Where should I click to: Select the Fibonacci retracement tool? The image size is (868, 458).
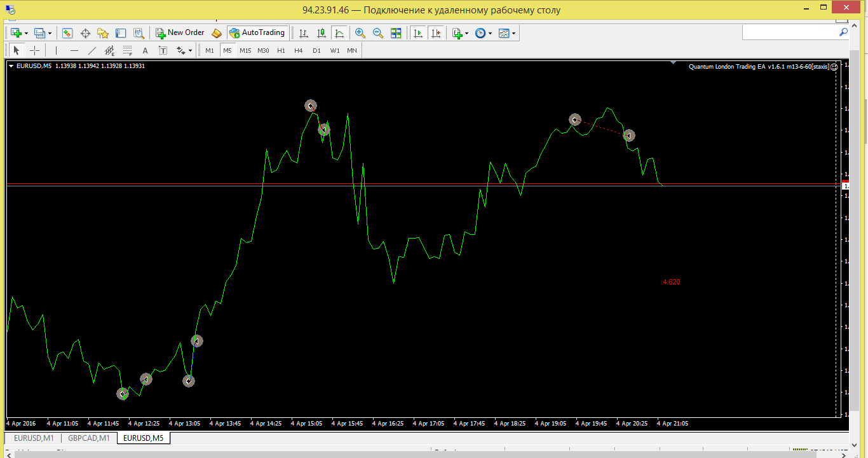(127, 50)
